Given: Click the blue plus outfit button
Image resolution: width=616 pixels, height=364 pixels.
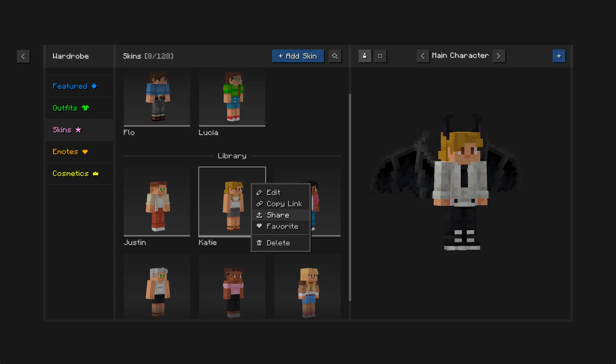Looking at the screenshot, I should [559, 56].
